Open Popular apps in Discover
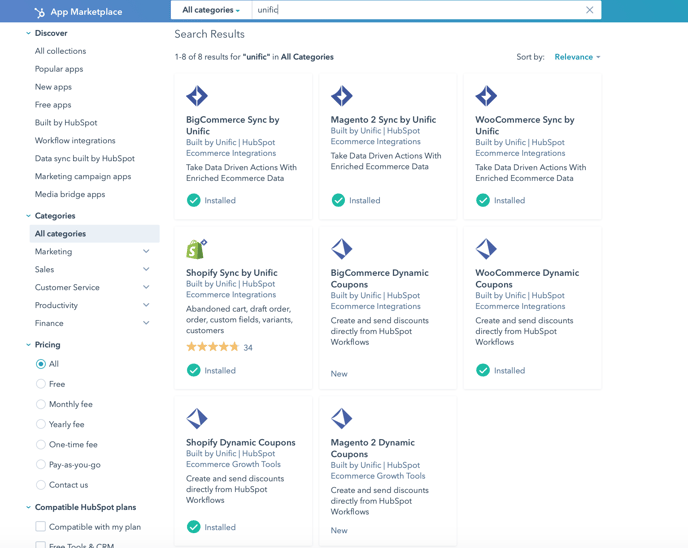688x548 pixels. [59, 69]
